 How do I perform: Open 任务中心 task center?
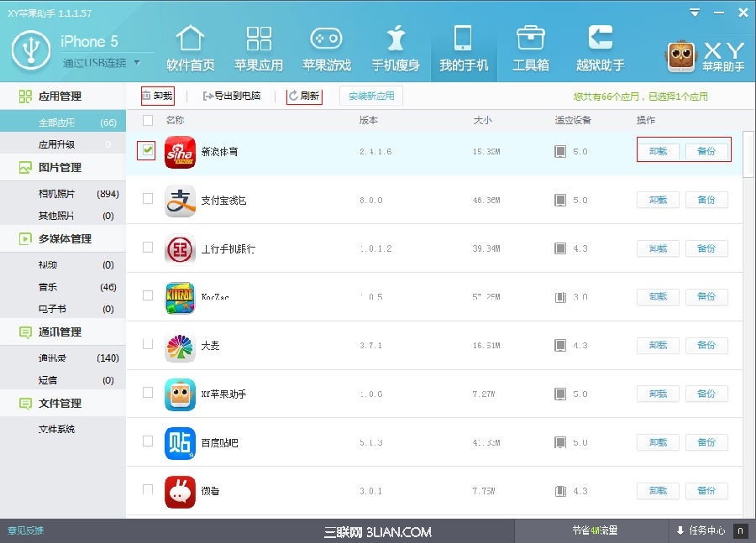pyautogui.click(x=701, y=530)
